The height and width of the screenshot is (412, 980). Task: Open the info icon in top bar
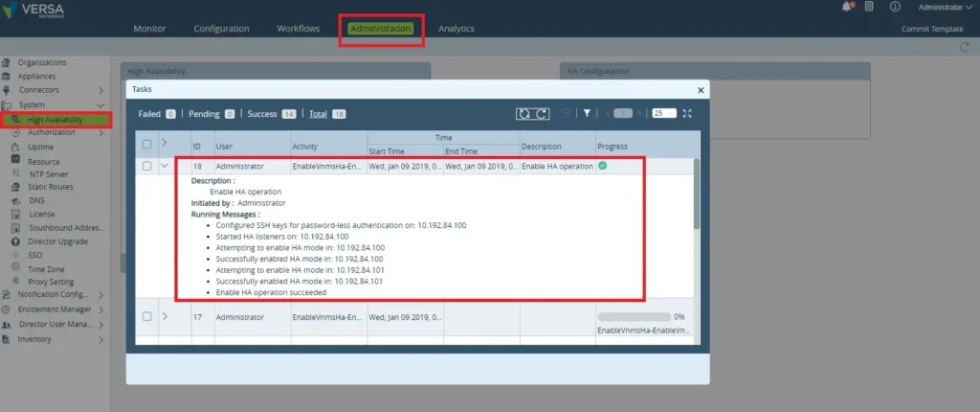tap(895, 7)
